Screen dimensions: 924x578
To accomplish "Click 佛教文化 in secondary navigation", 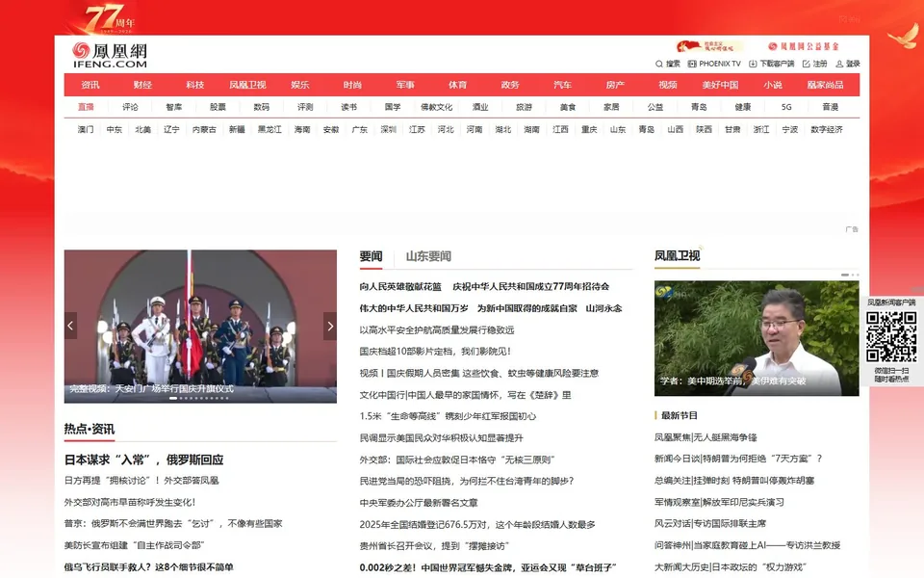I will [x=436, y=107].
